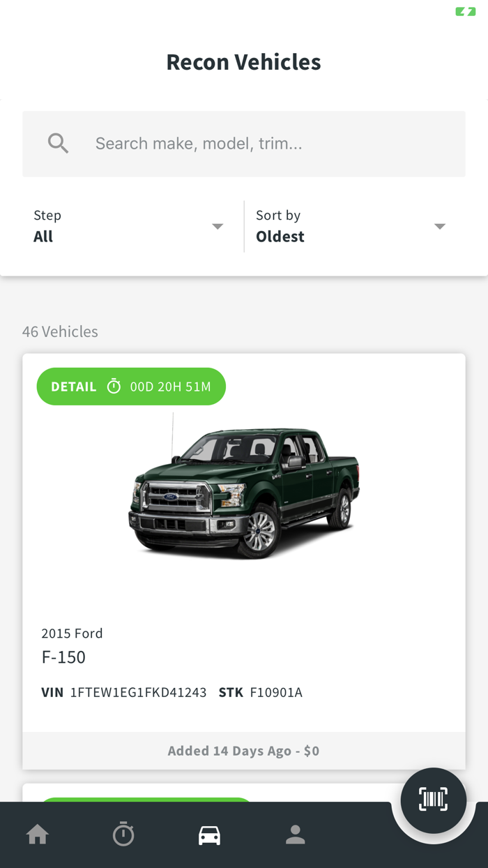This screenshot has width=488, height=868.
Task: Open the profile person tab
Action: pyautogui.click(x=295, y=835)
